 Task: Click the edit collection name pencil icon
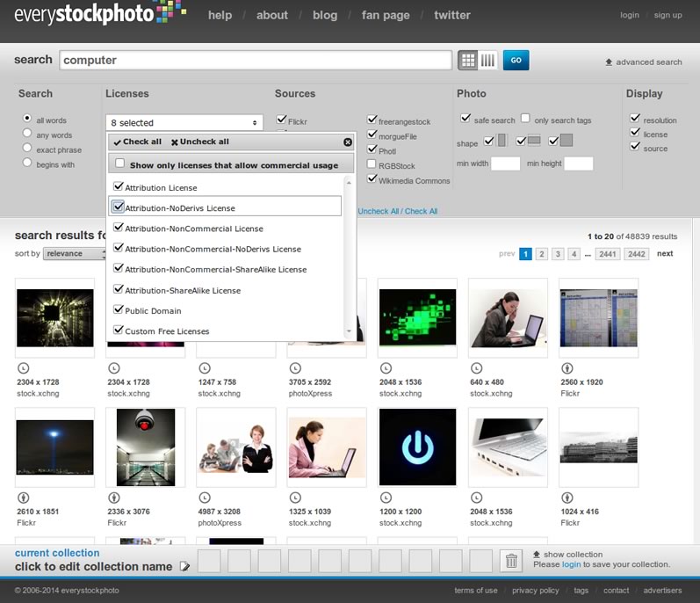point(184,567)
